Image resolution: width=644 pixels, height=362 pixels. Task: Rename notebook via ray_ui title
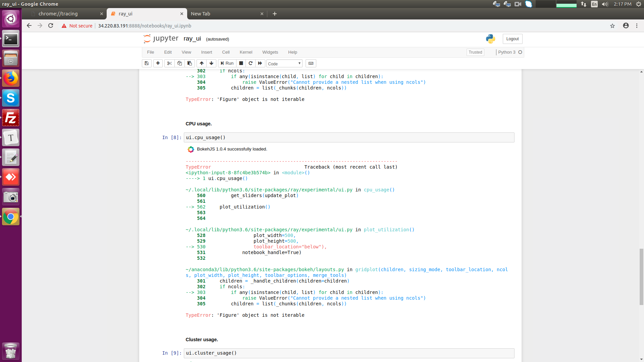point(192,39)
